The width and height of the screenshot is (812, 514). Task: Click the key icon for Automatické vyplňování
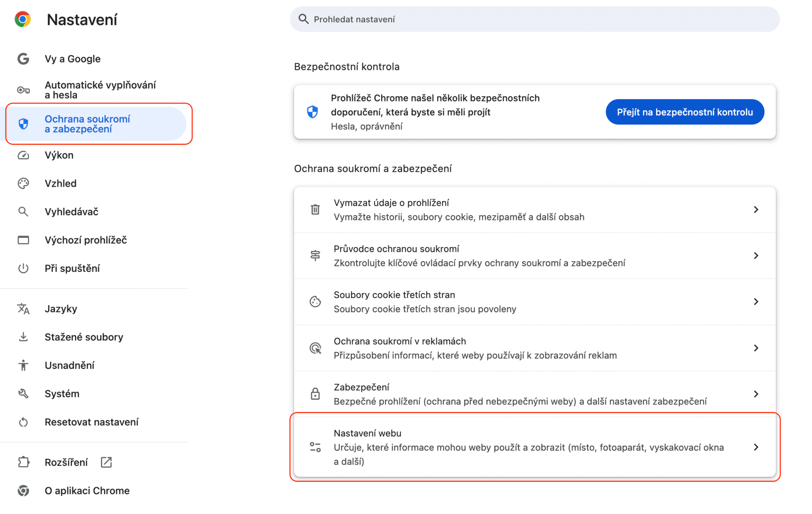click(x=23, y=90)
